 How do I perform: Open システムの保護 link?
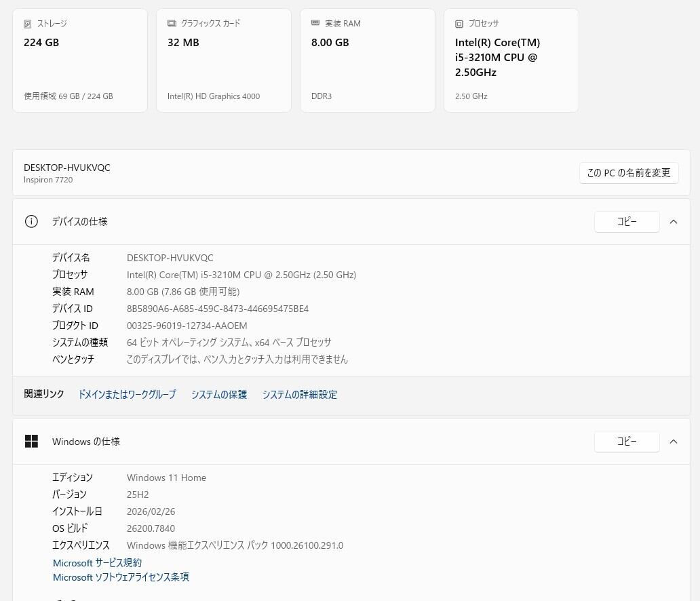pyautogui.click(x=219, y=395)
